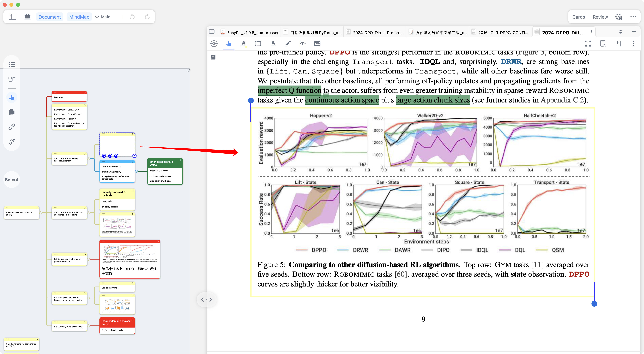The image size is (644, 354).
Task: Open the Main notebook dropdown
Action: [x=103, y=17]
